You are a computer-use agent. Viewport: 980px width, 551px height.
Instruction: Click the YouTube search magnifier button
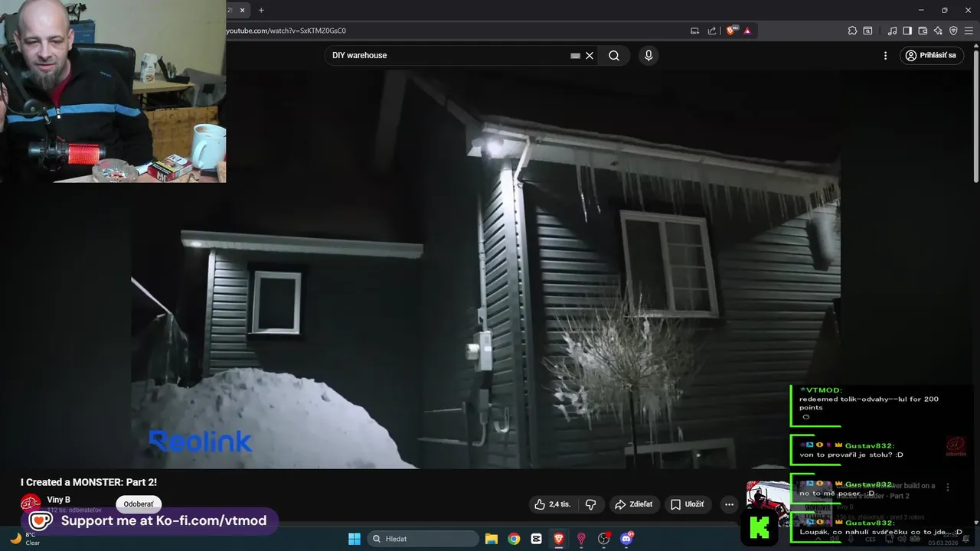pyautogui.click(x=614, y=56)
